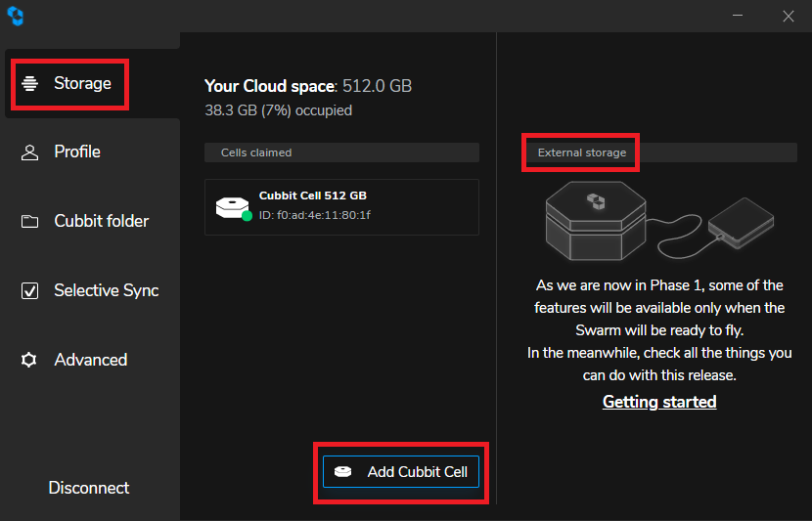Click Disconnect in the sidebar
Viewport: 812px width, 521px height.
(x=89, y=488)
